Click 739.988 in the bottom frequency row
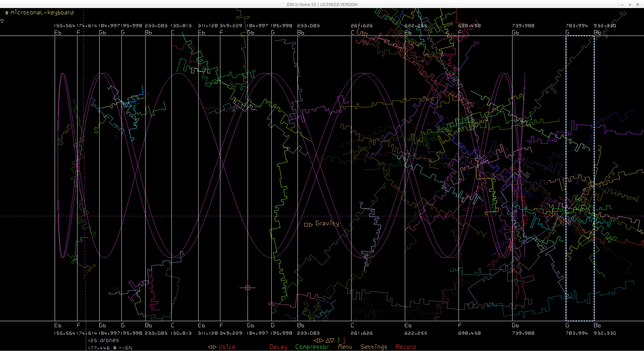This screenshot has height=351, width=644. [523, 333]
